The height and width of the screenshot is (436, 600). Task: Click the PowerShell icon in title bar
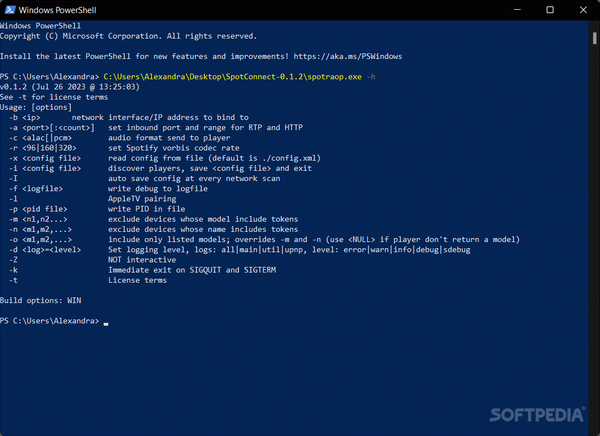(x=10, y=10)
